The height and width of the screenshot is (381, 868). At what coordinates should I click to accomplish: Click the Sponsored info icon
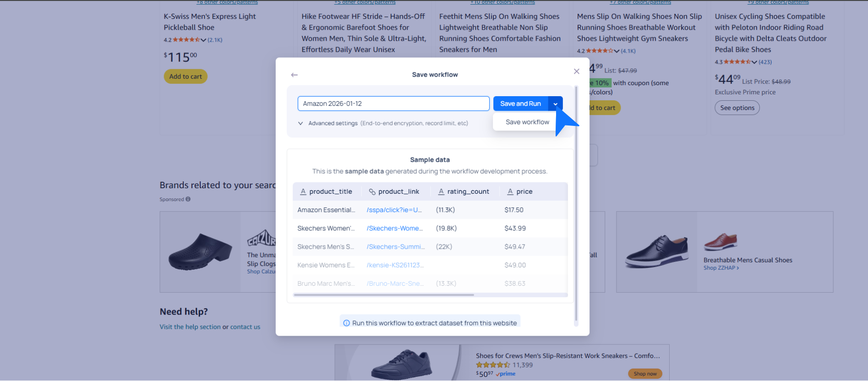click(188, 199)
